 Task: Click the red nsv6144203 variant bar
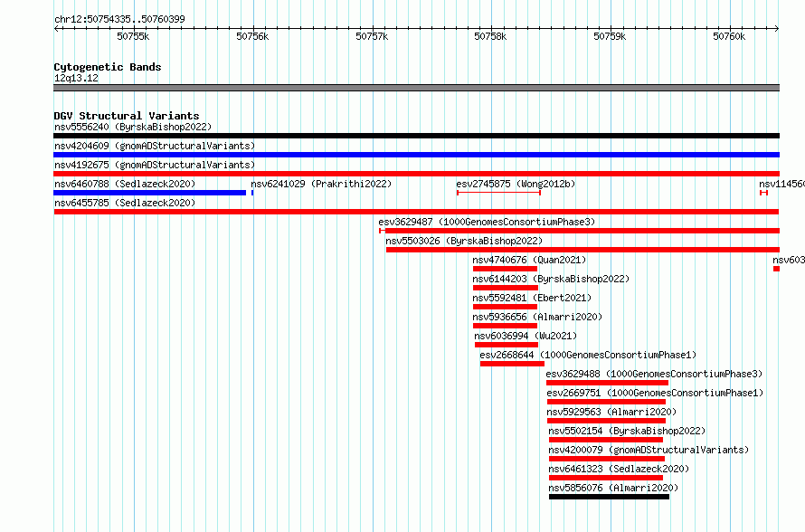pos(506,288)
